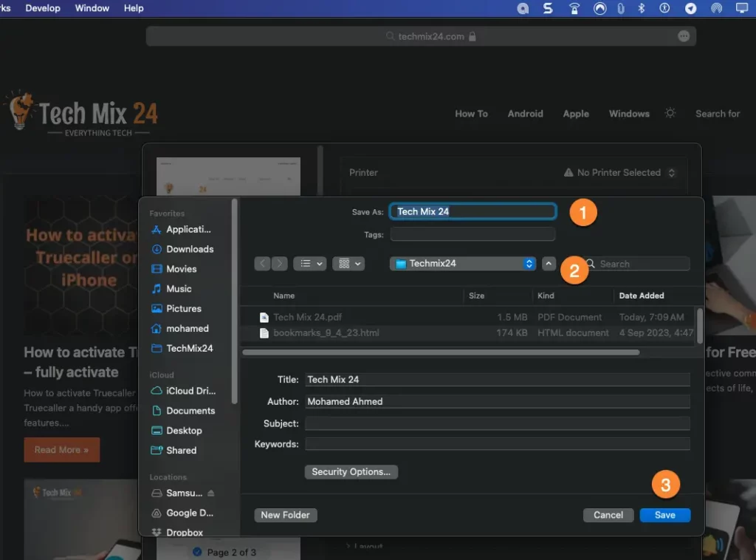The width and height of the screenshot is (756, 560).
Task: Sort by Kind column header
Action: pos(546,296)
